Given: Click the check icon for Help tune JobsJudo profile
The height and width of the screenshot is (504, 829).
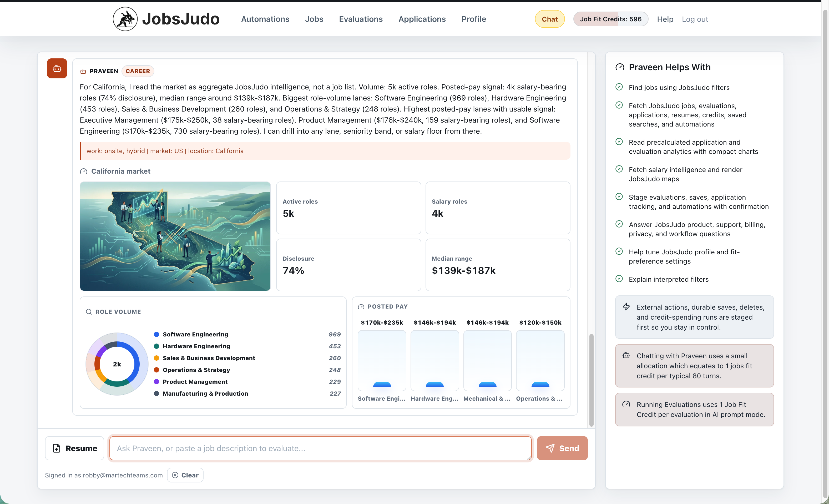Looking at the screenshot, I should click(619, 251).
